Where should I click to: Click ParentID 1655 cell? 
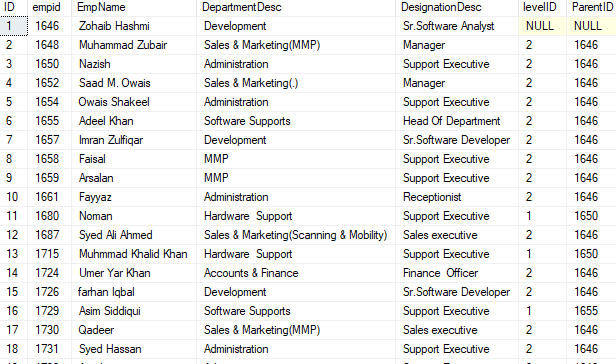[591, 311]
